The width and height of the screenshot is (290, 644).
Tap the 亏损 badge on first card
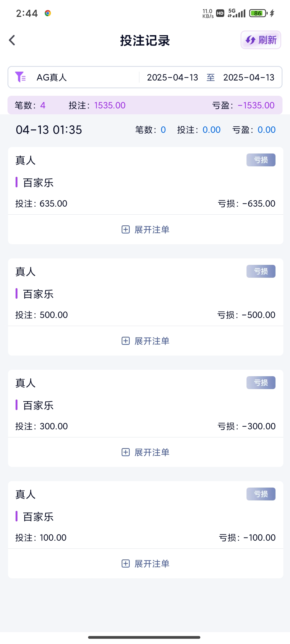261,160
